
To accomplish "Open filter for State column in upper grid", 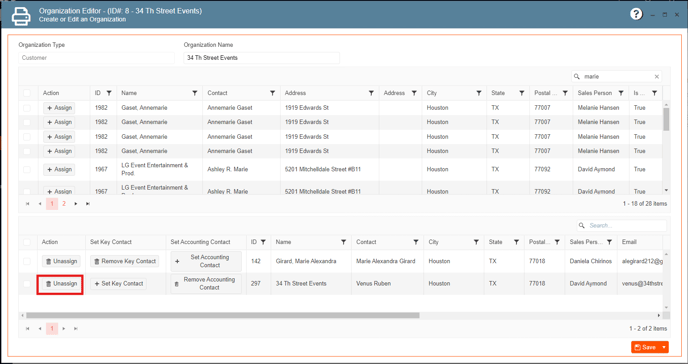I will pos(522,93).
